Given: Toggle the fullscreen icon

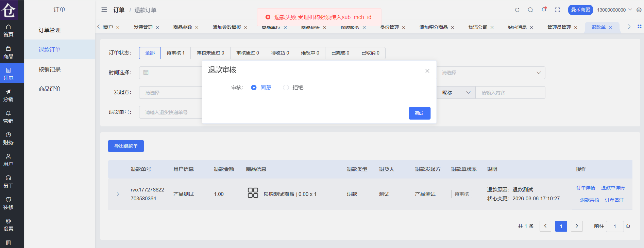Looking at the screenshot, I should point(557,10).
